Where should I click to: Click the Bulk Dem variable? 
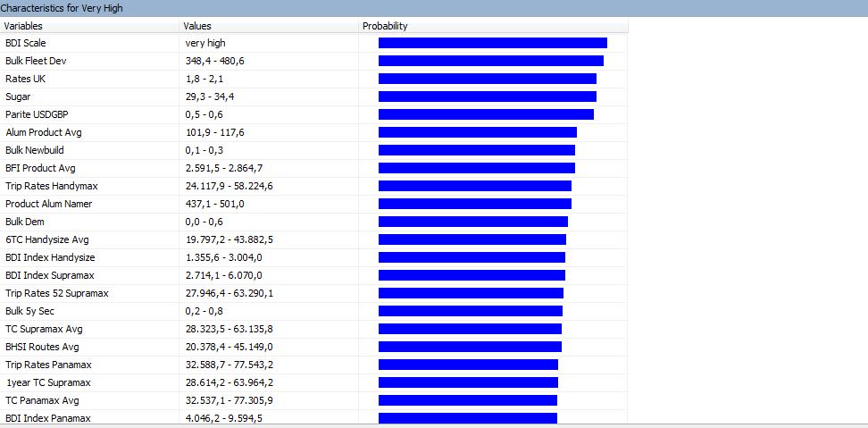point(25,222)
